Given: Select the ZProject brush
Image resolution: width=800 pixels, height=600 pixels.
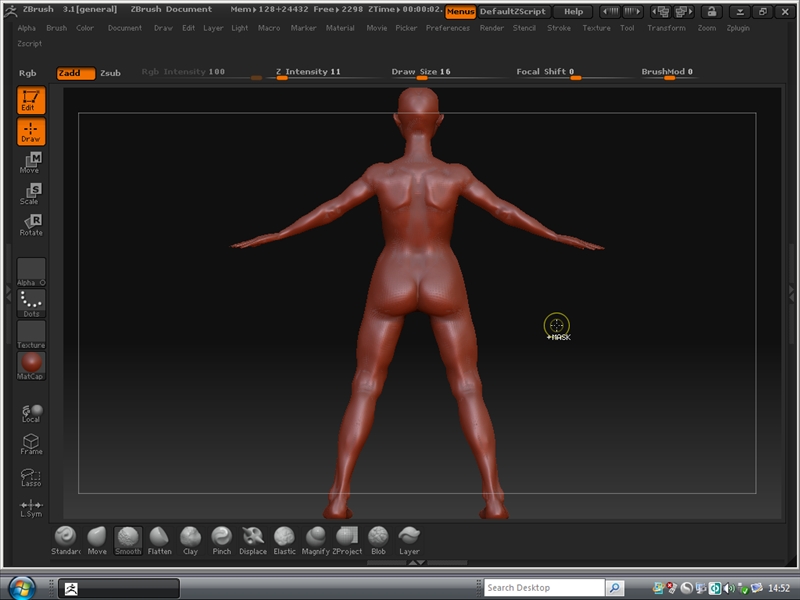Looking at the screenshot, I should click(x=347, y=541).
